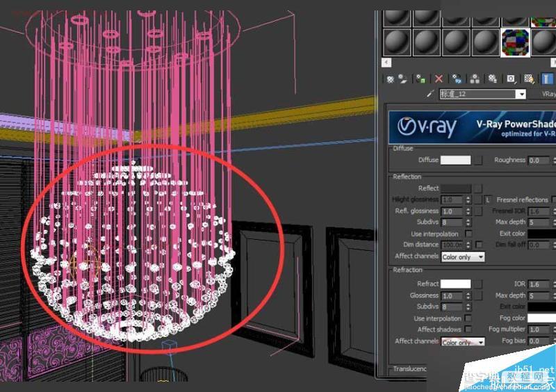Click the Dim fall off value field
The image size is (556, 392).
(539, 245)
